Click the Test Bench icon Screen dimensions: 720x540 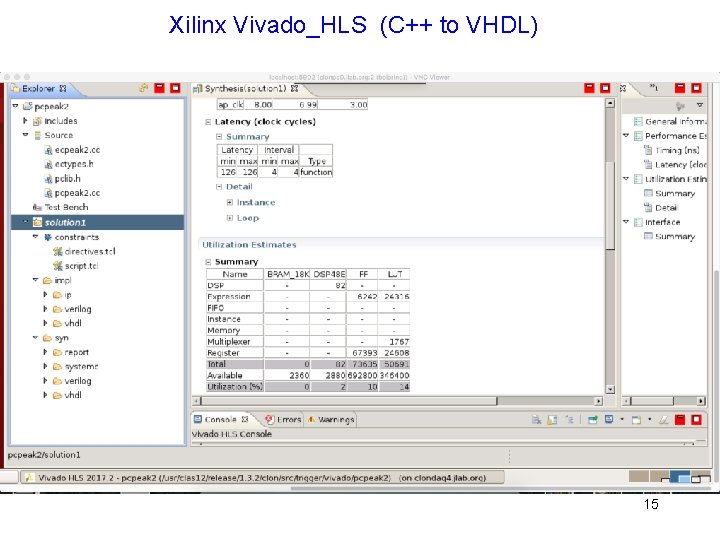37,208
